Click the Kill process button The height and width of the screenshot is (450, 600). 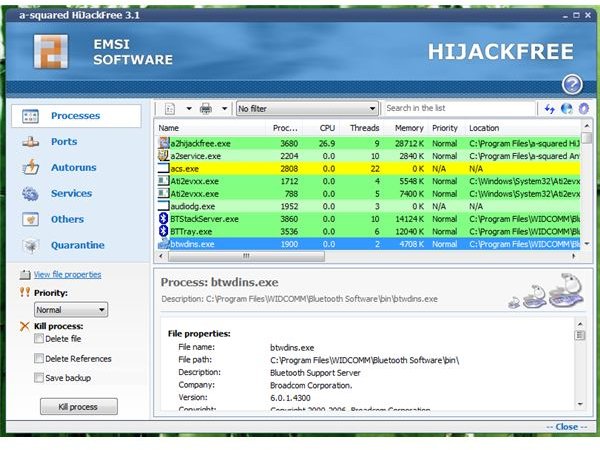pyautogui.click(x=78, y=407)
